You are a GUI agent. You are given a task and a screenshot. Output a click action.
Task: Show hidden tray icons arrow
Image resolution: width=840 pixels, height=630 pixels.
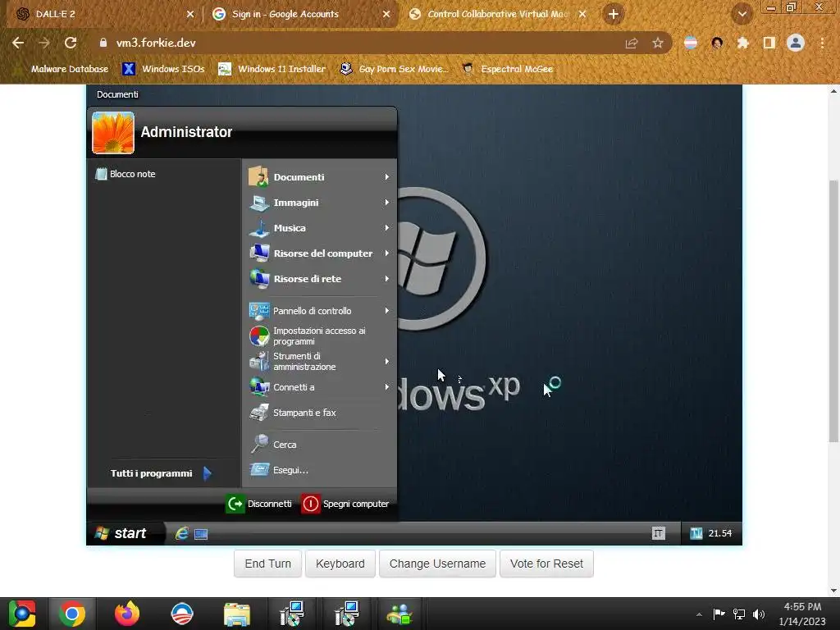[x=699, y=614]
